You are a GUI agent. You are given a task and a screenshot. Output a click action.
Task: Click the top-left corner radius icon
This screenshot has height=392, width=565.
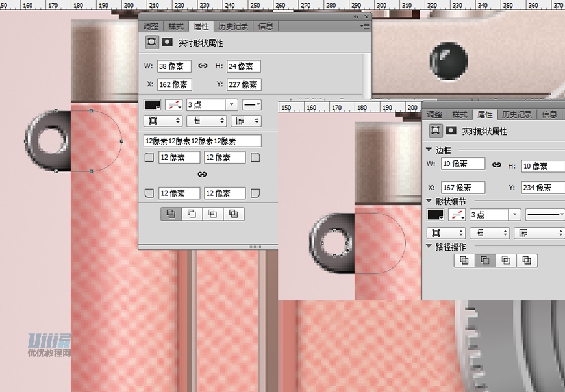149,157
